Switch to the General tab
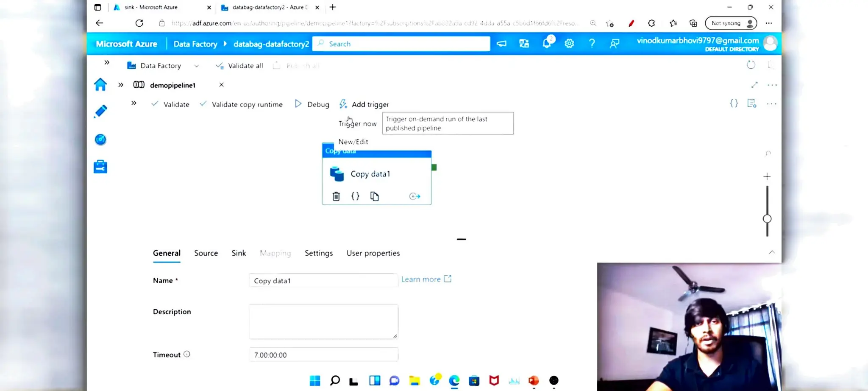Screen dimensions: 868x391 (x=167, y=253)
